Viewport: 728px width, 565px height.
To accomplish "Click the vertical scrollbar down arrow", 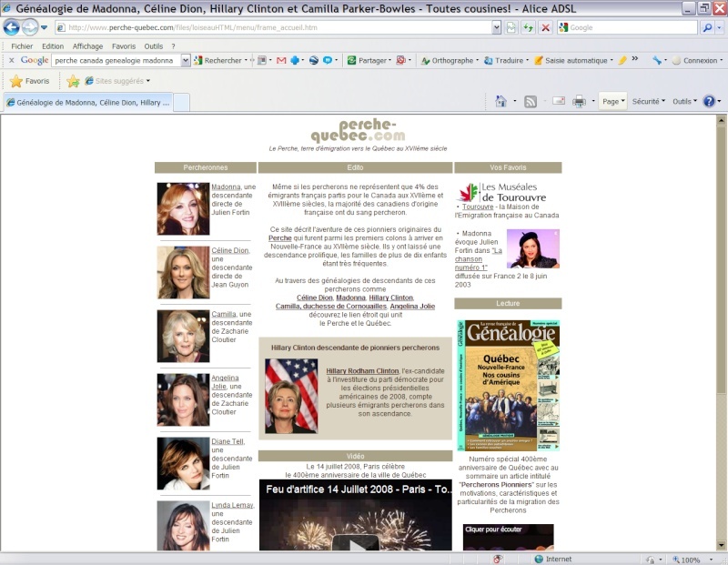I will pos(721,546).
